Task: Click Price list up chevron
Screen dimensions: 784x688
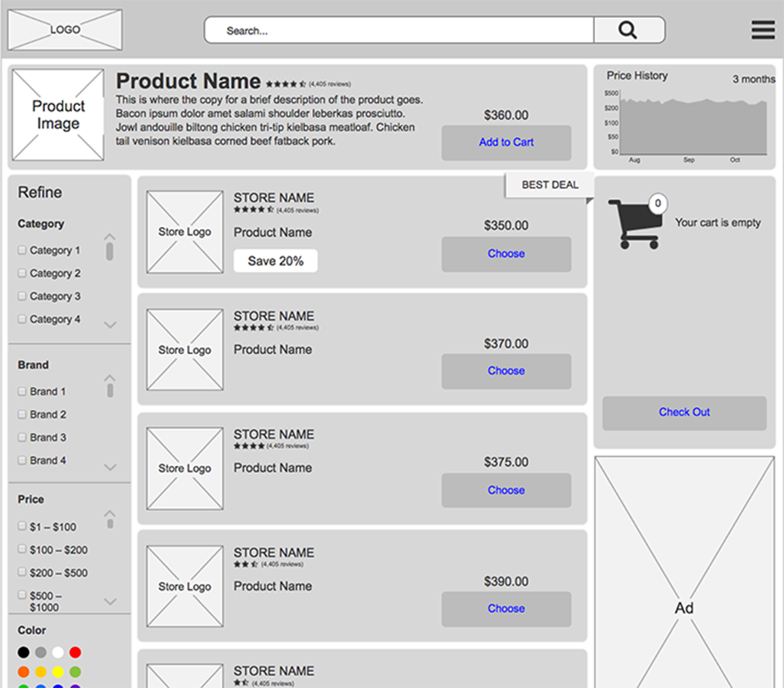Action: click(110, 513)
